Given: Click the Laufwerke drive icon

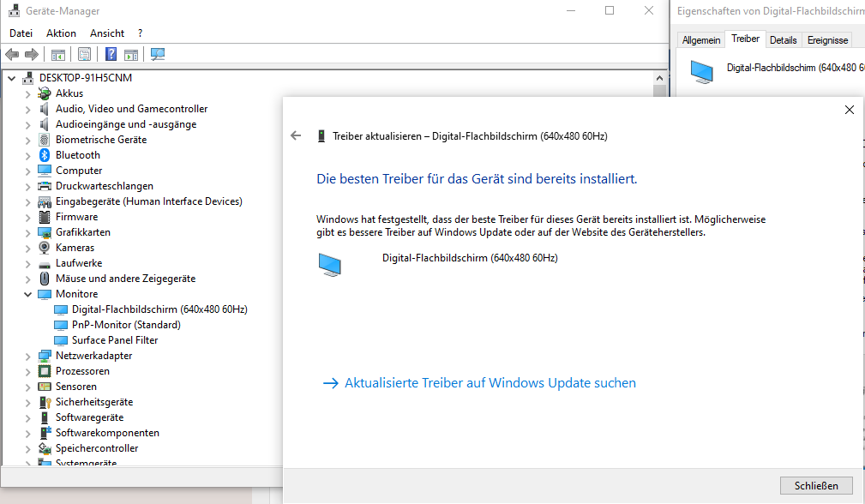Looking at the screenshot, I should (45, 263).
